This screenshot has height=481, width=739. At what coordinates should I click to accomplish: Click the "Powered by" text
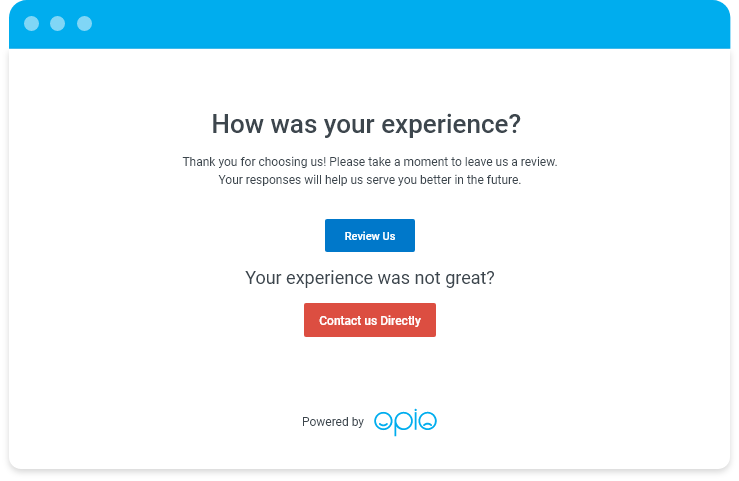[x=333, y=422]
